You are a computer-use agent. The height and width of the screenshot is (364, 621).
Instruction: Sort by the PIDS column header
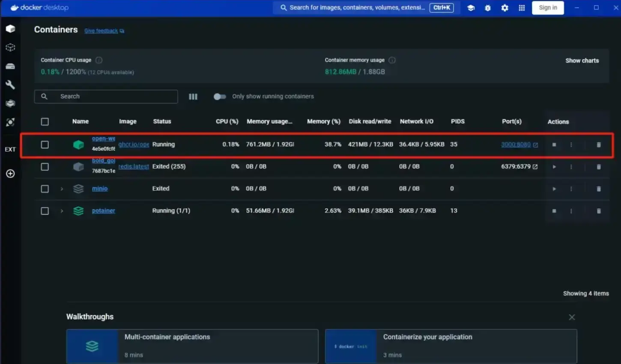[458, 122]
